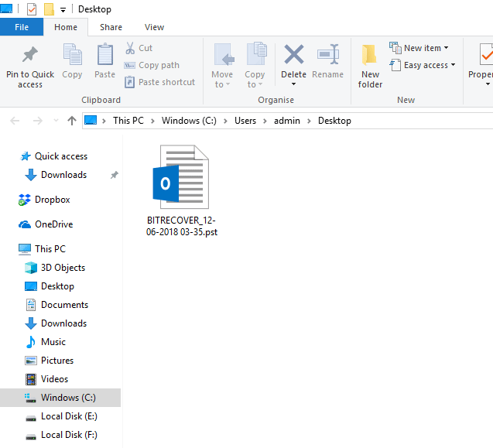
Task: Open Local Disk (E:) drive
Action: click(61, 416)
